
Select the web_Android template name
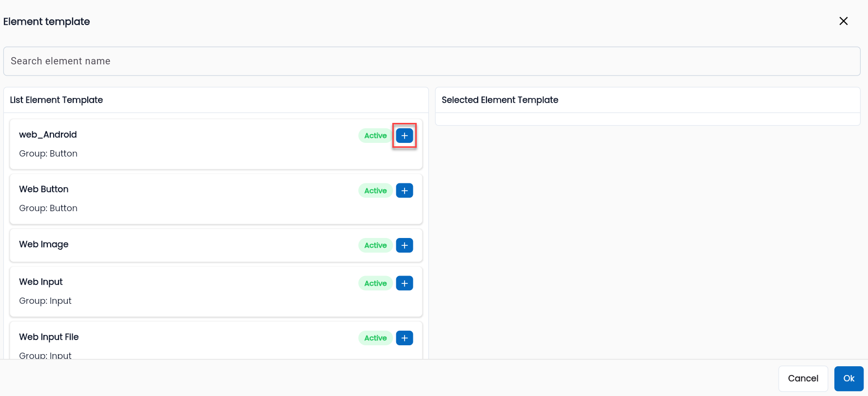(x=48, y=135)
